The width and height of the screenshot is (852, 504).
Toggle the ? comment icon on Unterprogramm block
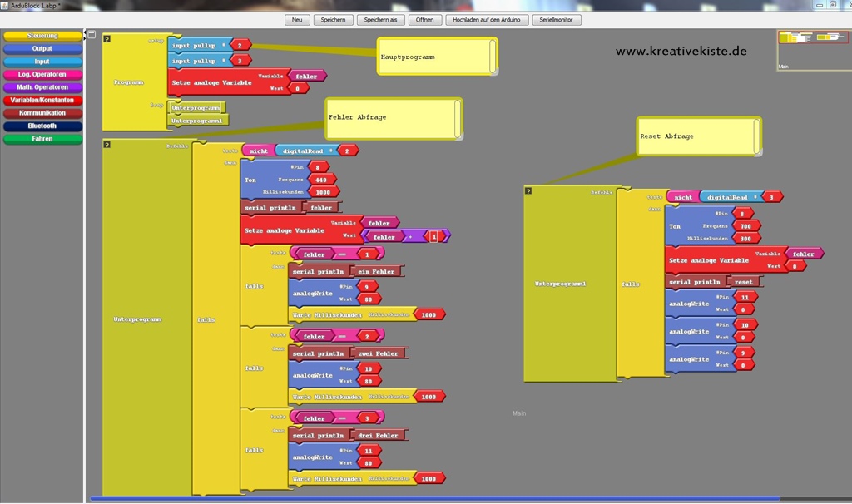click(x=107, y=145)
